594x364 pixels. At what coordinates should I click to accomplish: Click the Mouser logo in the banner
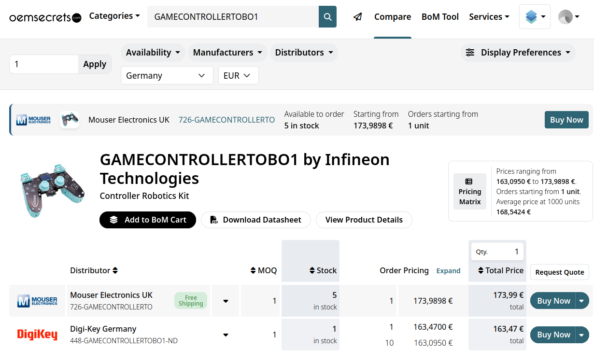pos(34,120)
